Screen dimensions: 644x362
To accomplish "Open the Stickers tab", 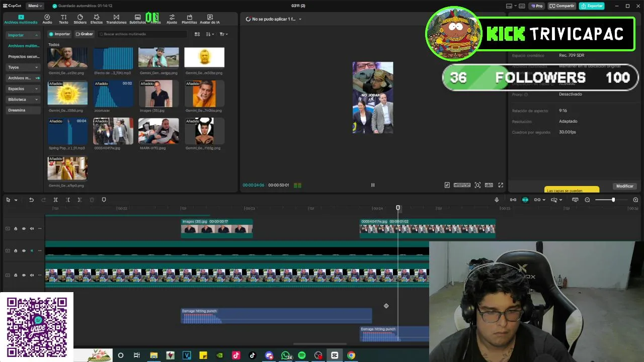I will coord(80,19).
